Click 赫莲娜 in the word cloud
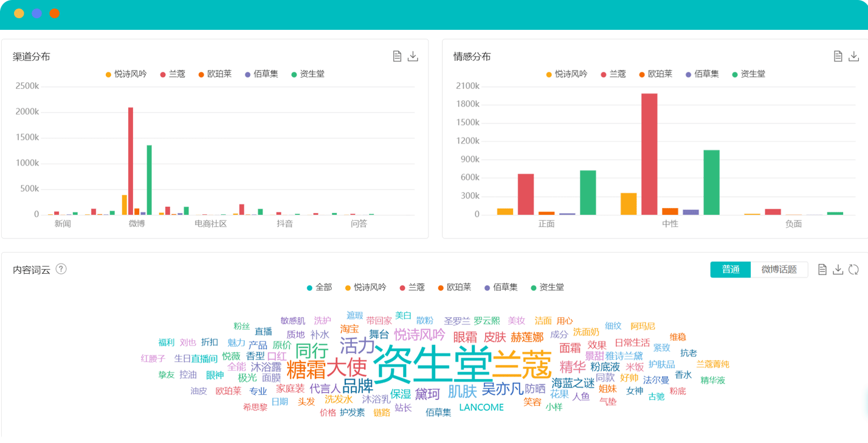 527,337
